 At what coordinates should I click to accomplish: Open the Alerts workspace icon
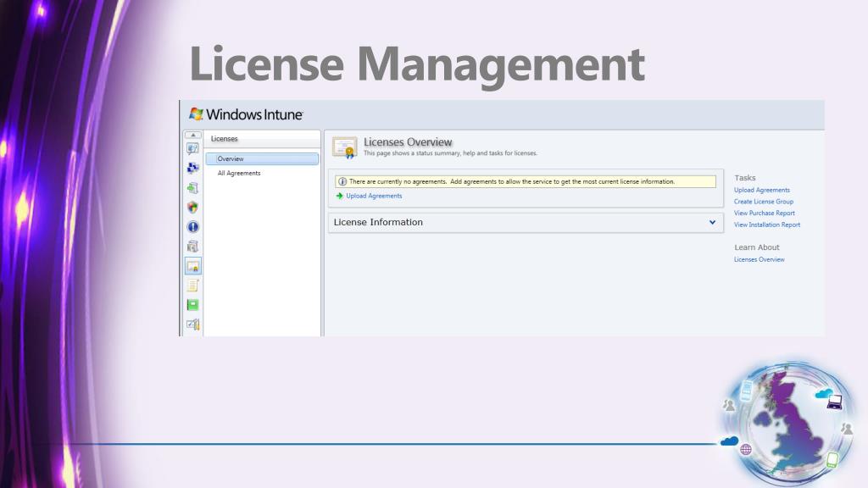point(192,227)
